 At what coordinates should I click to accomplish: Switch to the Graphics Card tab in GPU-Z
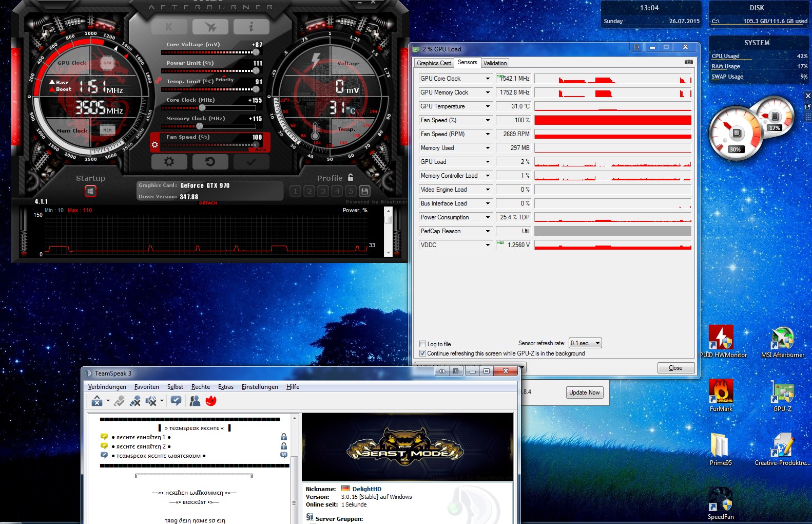pyautogui.click(x=434, y=63)
